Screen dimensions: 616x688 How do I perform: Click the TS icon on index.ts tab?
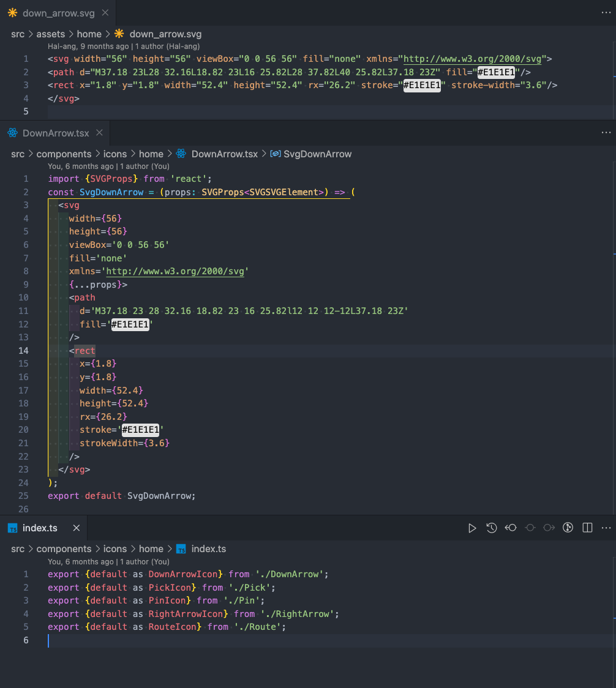[x=12, y=528]
